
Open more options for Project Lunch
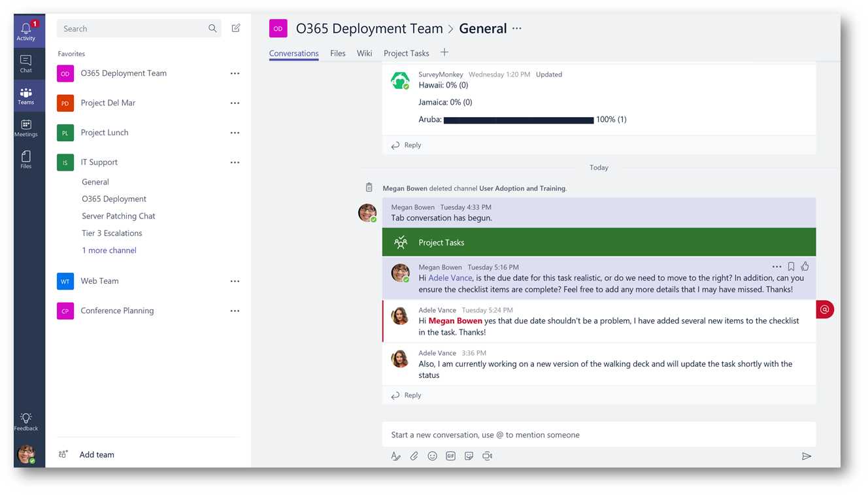pyautogui.click(x=235, y=133)
